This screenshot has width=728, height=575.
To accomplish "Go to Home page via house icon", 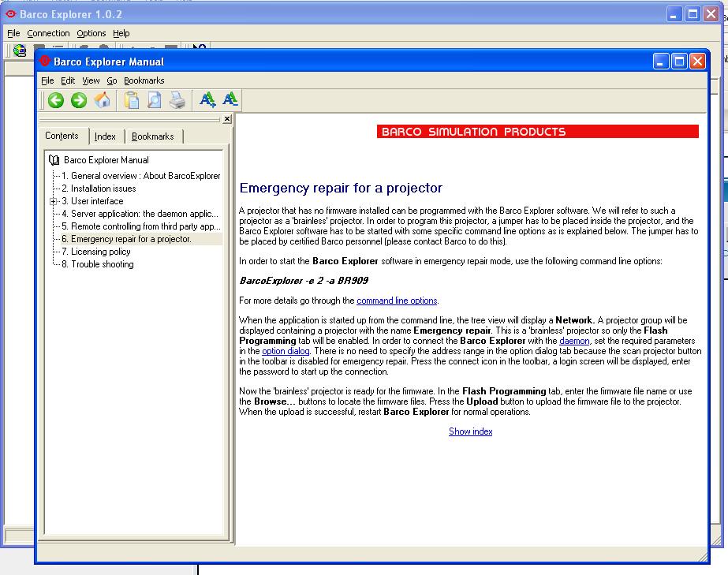I will (103, 100).
